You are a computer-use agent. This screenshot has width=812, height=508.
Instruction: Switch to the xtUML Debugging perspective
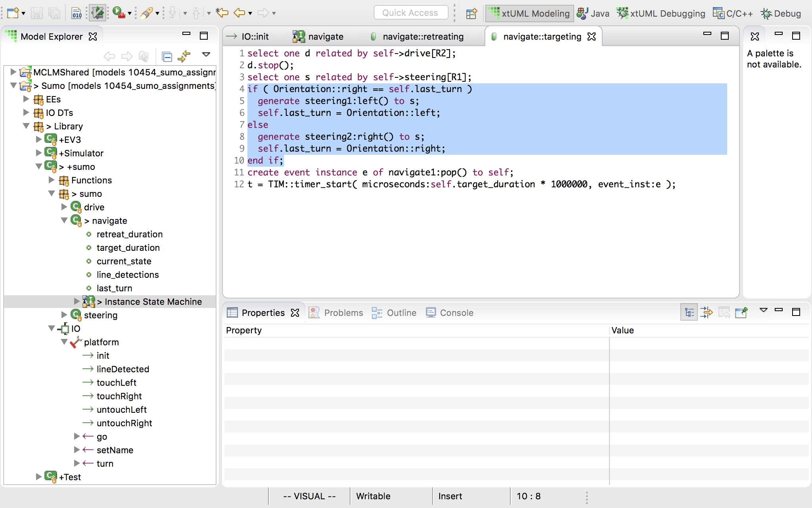pyautogui.click(x=661, y=13)
